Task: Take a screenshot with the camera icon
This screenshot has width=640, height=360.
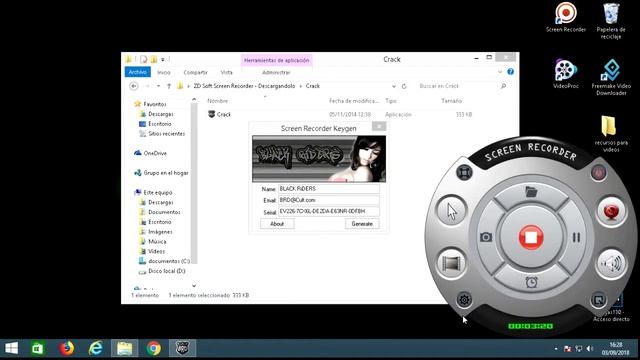Action: (486, 237)
